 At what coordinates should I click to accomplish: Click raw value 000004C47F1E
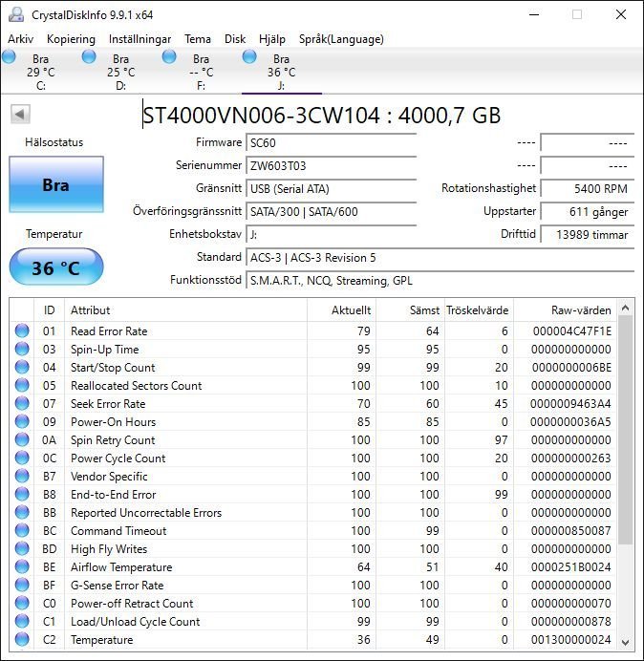point(572,331)
